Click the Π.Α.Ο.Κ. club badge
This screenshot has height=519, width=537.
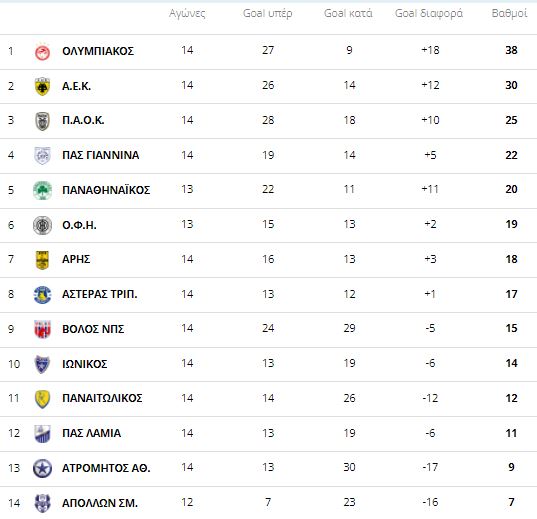pos(42,121)
